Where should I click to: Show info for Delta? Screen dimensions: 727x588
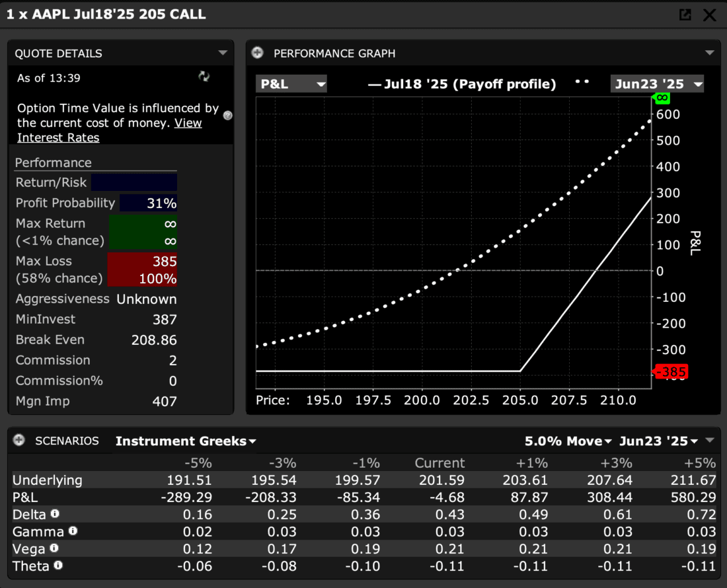click(55, 513)
